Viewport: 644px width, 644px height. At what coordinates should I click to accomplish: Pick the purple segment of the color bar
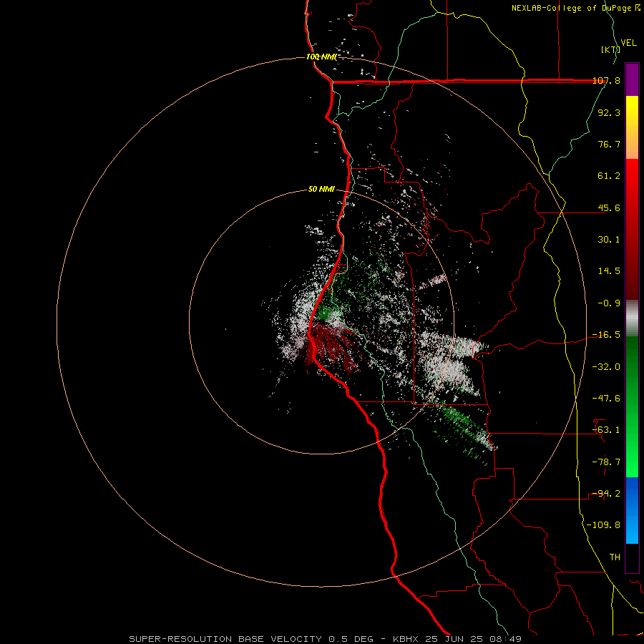[632, 79]
